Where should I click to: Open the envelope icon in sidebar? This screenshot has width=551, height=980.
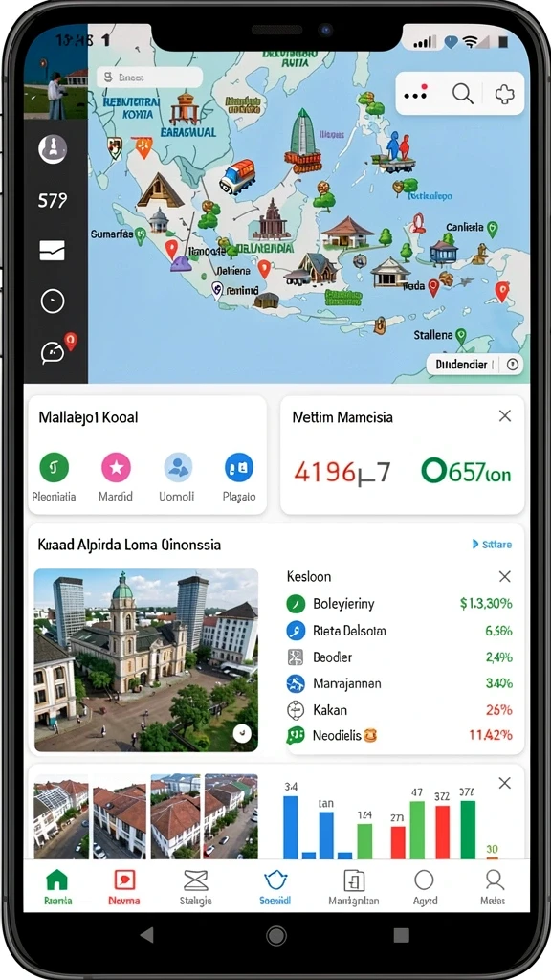pyautogui.click(x=53, y=251)
